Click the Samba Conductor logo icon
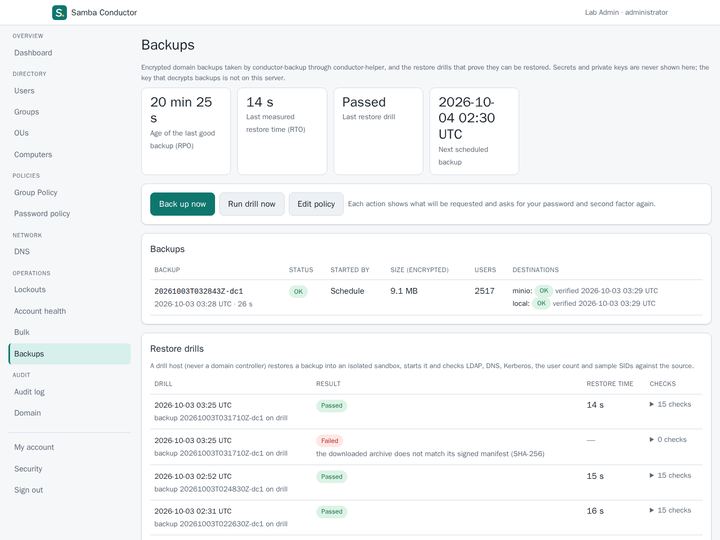This screenshot has width=720, height=540. [59, 12]
